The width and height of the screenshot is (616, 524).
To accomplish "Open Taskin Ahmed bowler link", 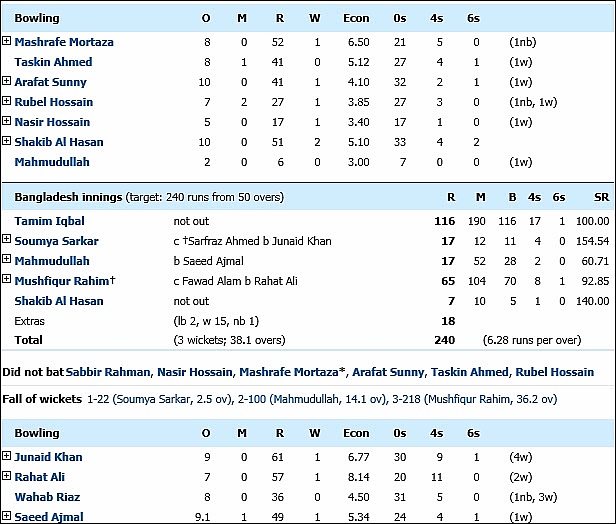I will pyautogui.click(x=53, y=62).
